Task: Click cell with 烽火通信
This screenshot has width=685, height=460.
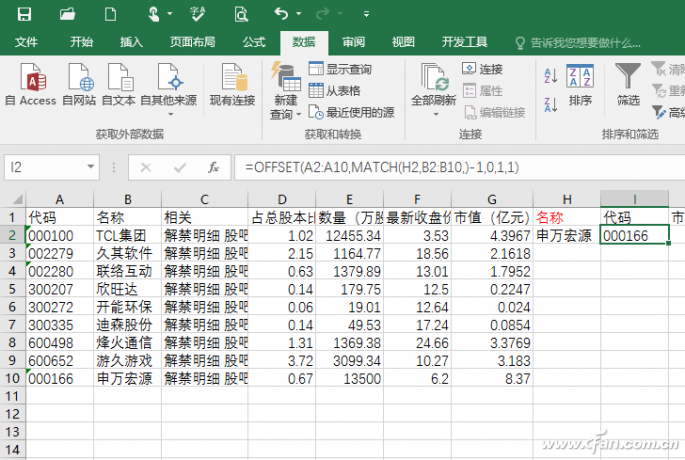Action: (x=127, y=343)
